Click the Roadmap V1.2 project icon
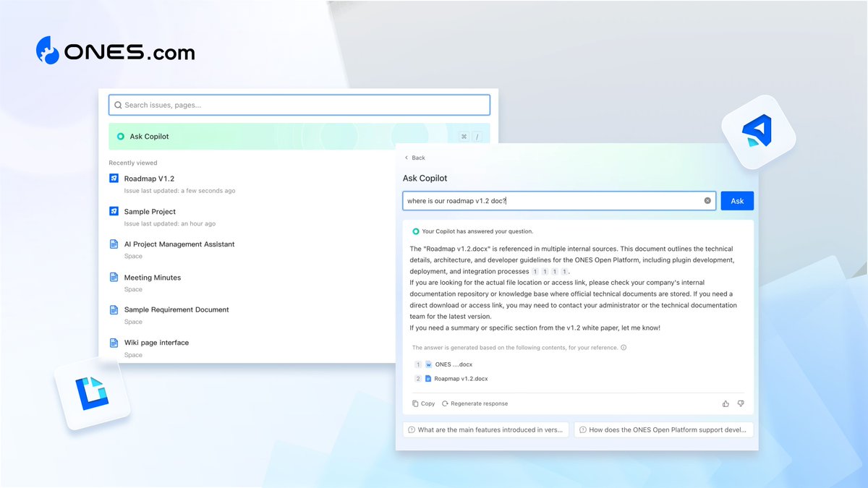Image resolution: width=868 pixels, height=488 pixels. (114, 179)
